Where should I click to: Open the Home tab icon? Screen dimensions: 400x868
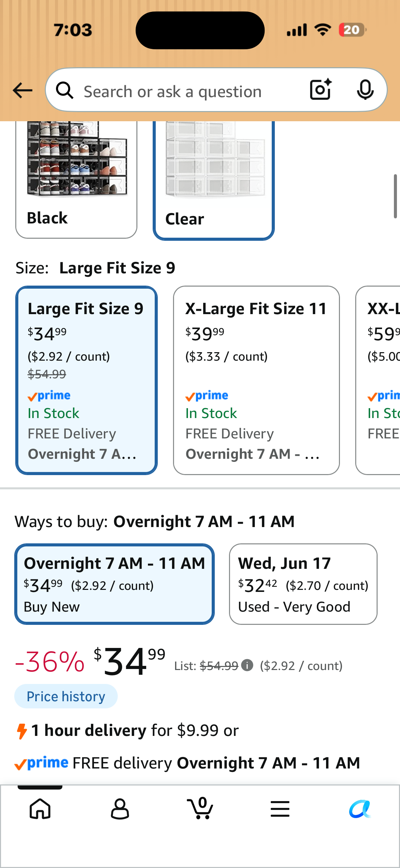40,809
